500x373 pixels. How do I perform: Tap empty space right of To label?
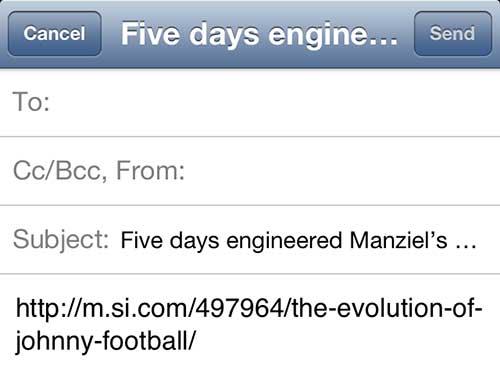273,102
